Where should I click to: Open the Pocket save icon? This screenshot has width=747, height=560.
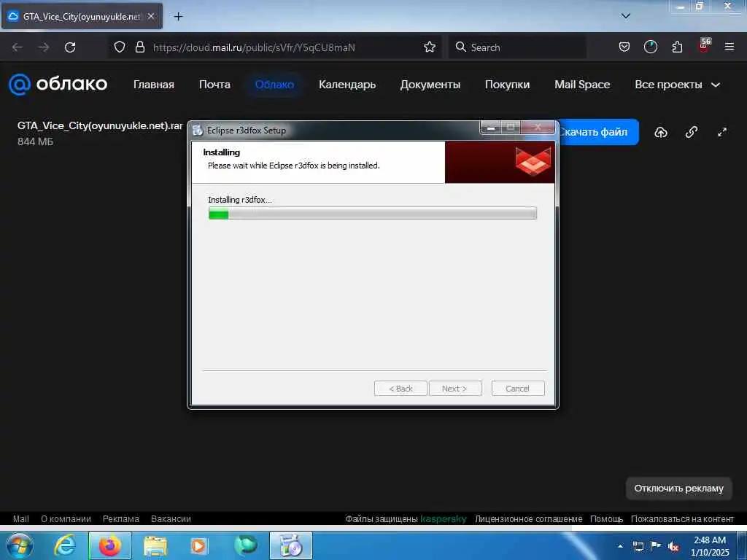[x=624, y=47]
